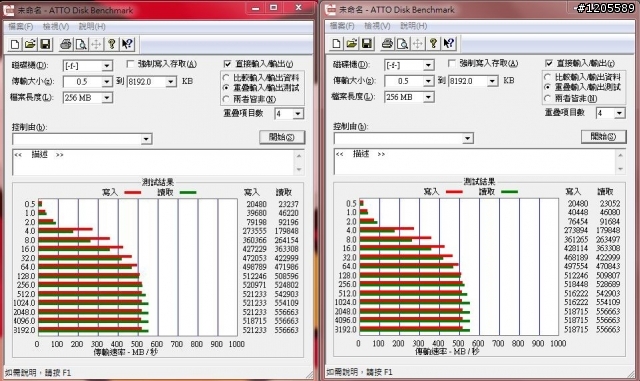Maximize the left ATTO window
The width and height of the screenshot is (640, 381).
coord(273,7)
